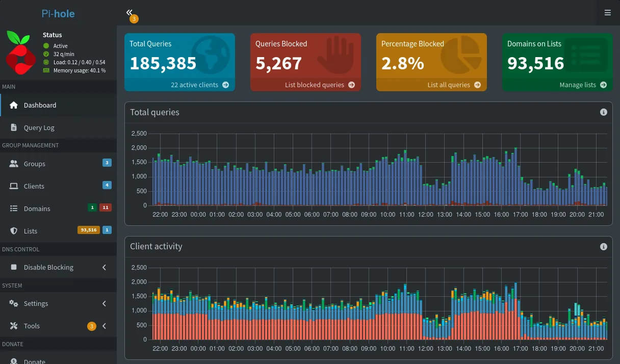
Task: Expand the Settings submenu chevron
Action: pyautogui.click(x=104, y=303)
